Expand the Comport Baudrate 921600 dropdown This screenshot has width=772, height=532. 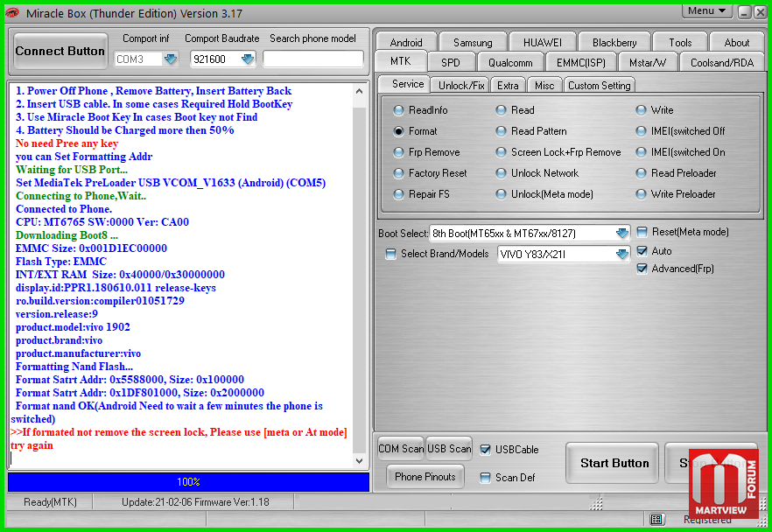(248, 59)
